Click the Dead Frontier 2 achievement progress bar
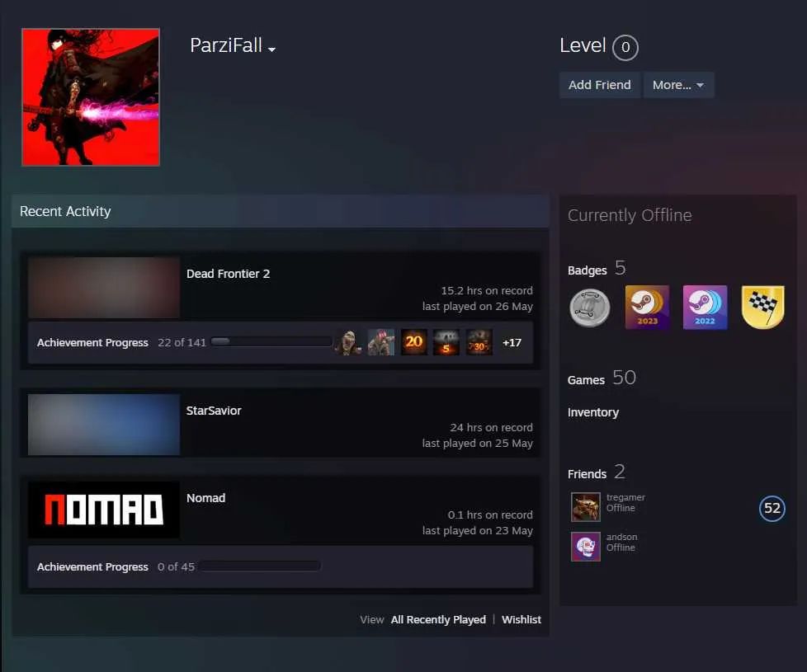807x672 pixels. (x=271, y=341)
